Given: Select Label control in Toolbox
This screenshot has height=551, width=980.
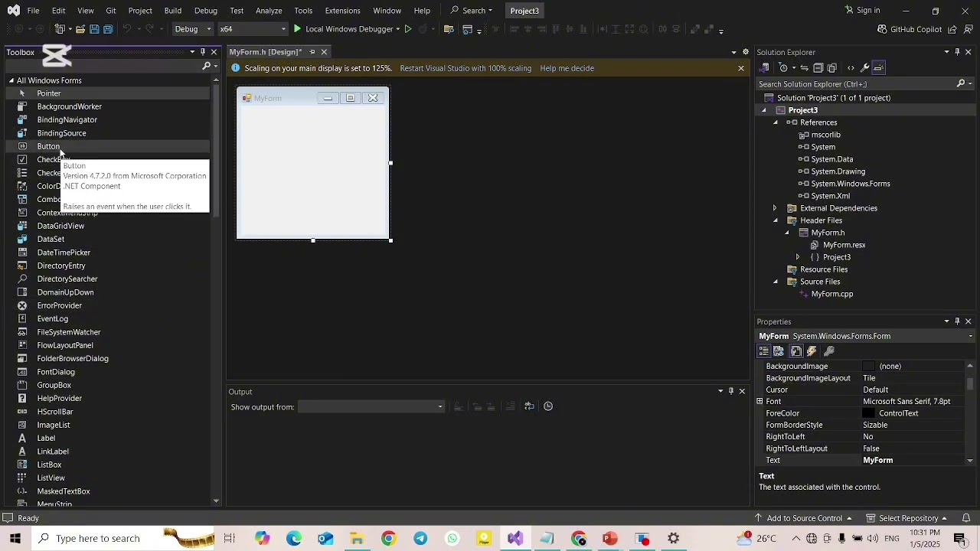Looking at the screenshot, I should coord(46,439).
